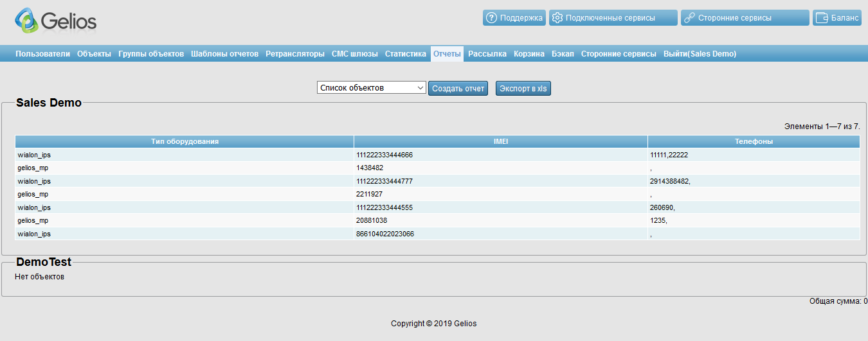This screenshot has height=341, width=868.
Task: Go to the Объекты section
Action: click(x=94, y=54)
